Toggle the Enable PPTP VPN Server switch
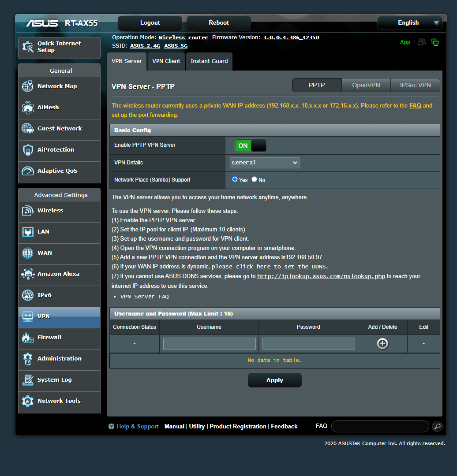The height and width of the screenshot is (476, 457). [251, 145]
